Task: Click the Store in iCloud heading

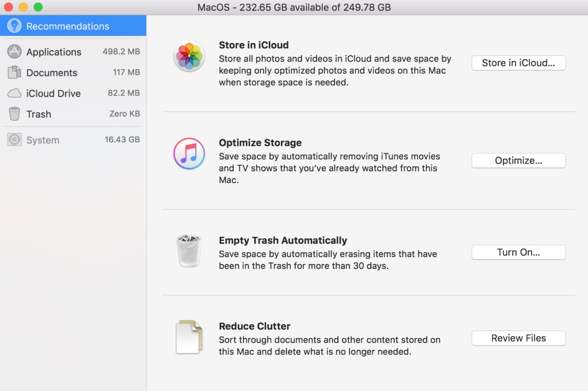Action: click(254, 45)
